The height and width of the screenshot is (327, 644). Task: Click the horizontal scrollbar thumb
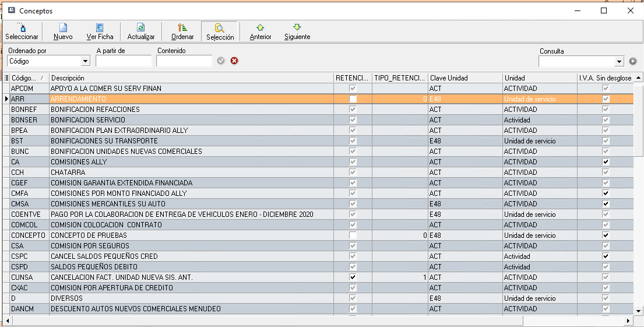coord(268,321)
